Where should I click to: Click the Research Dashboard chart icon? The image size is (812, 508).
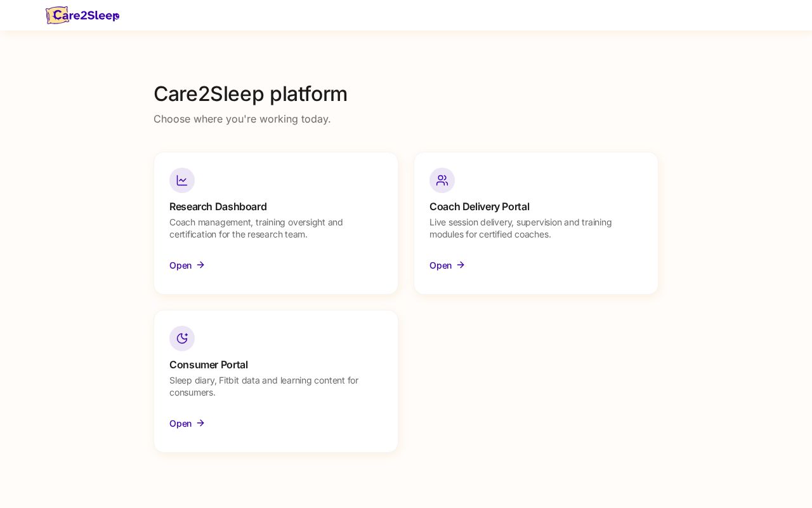tap(182, 180)
